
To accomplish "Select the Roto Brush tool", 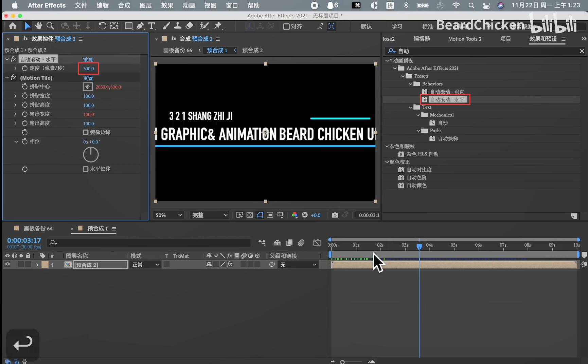I will tap(204, 26).
